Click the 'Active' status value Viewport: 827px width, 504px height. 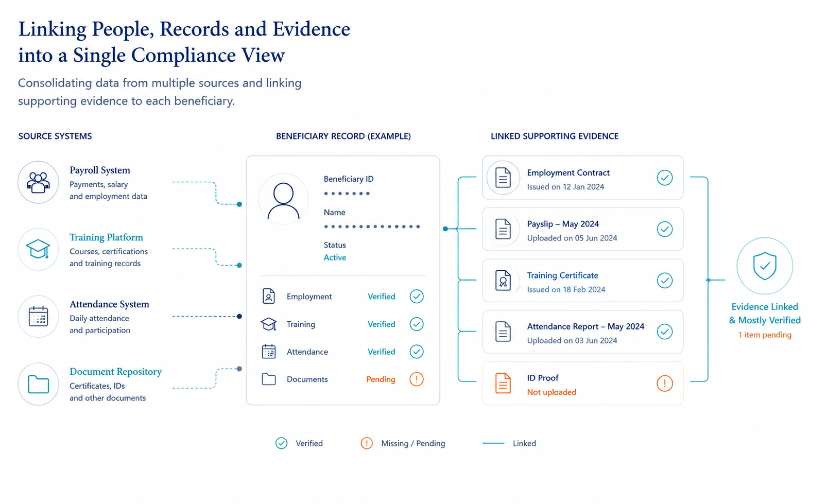(x=335, y=257)
